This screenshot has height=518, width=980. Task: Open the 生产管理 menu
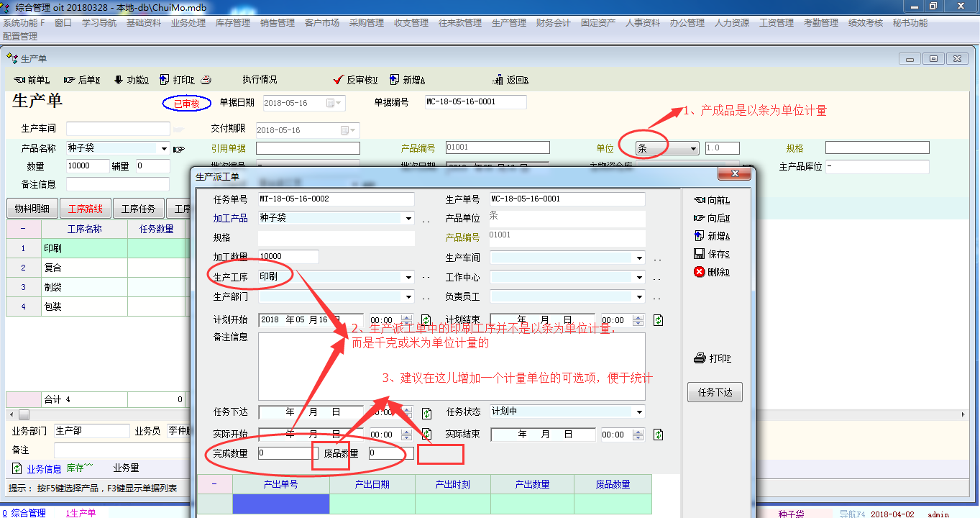pyautogui.click(x=508, y=23)
